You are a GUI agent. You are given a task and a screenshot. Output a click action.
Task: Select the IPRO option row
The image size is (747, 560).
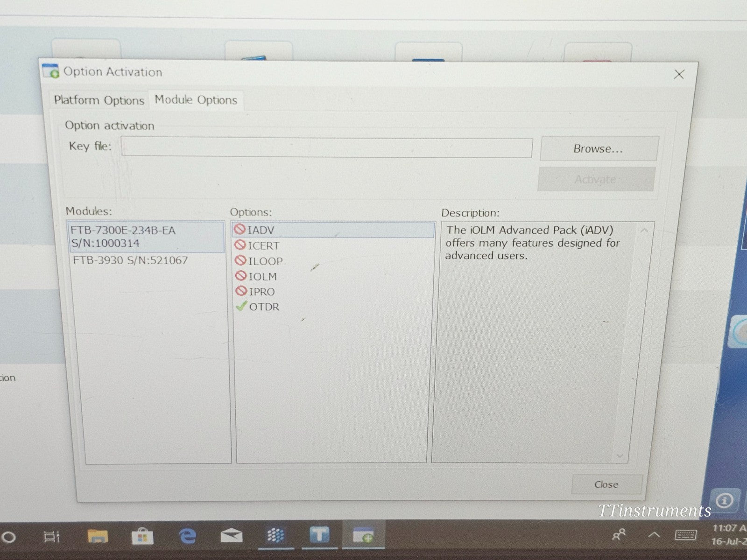[x=333, y=291]
